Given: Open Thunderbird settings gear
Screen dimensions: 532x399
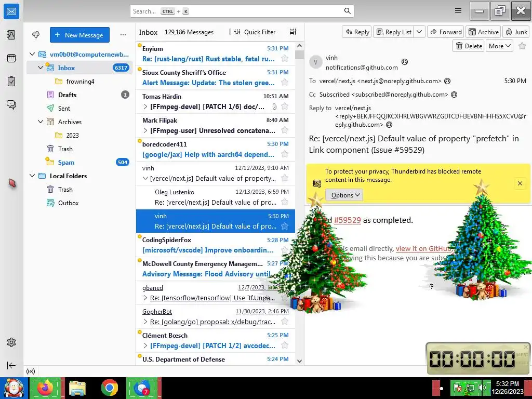Looking at the screenshot, I should (x=11, y=342).
